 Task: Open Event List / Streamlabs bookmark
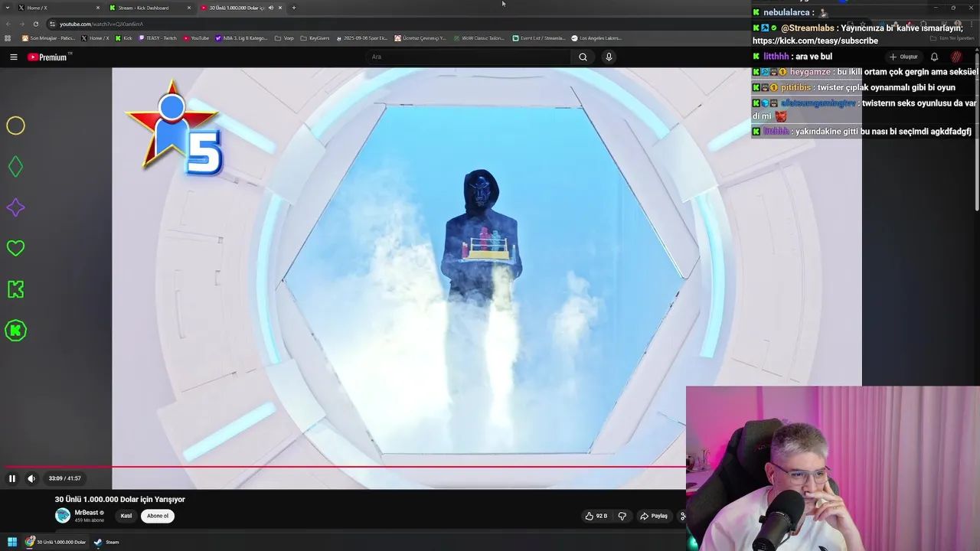click(539, 38)
